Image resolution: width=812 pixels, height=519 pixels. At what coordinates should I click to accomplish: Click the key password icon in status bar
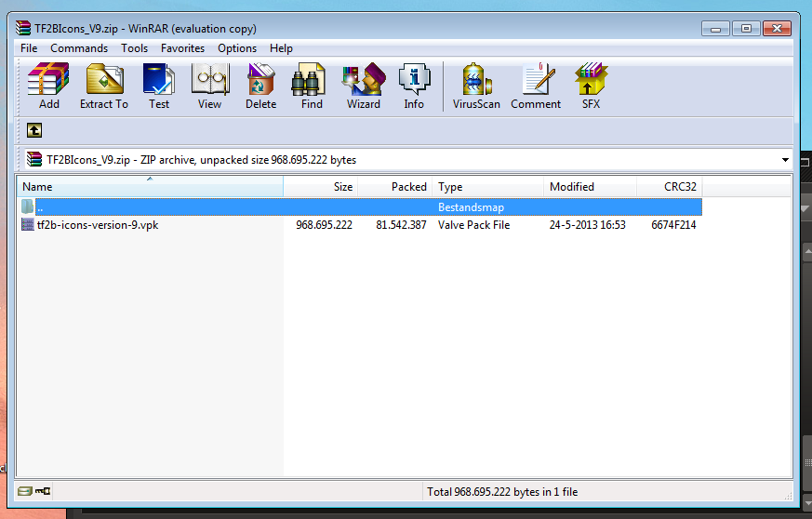(x=43, y=491)
